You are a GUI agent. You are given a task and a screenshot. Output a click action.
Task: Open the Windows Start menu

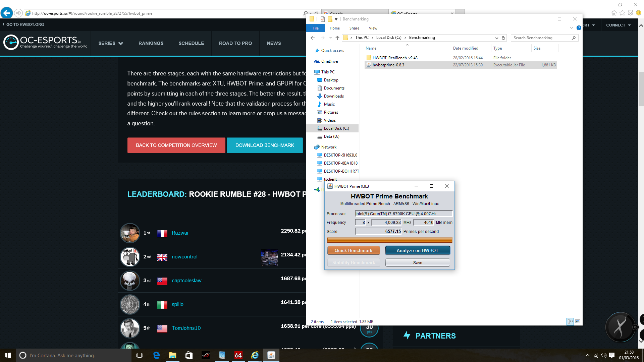[8, 355]
